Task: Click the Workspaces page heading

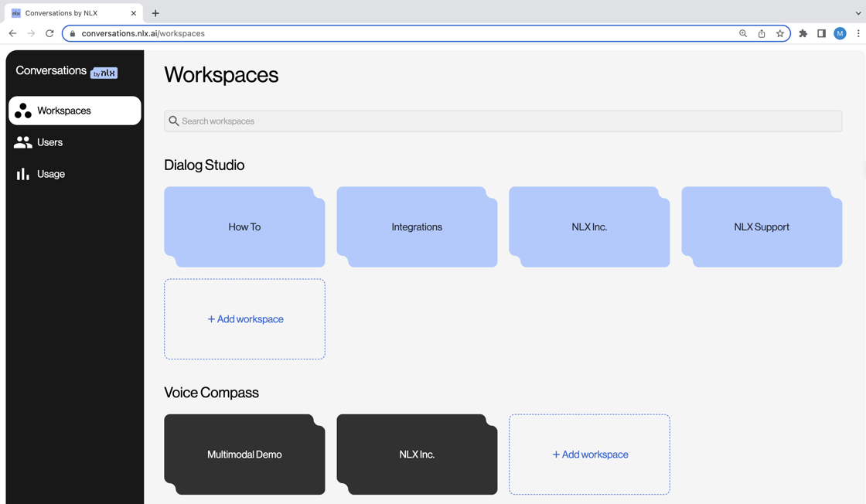Action: 221,74
